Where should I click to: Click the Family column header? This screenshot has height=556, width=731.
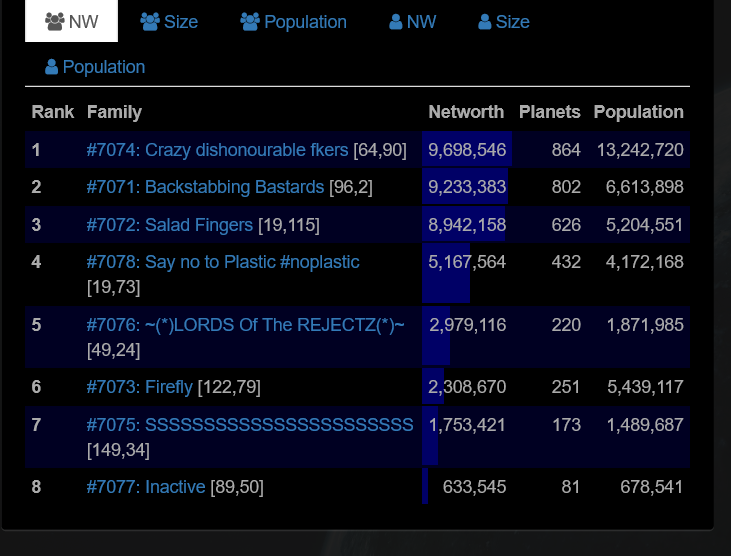coord(114,112)
